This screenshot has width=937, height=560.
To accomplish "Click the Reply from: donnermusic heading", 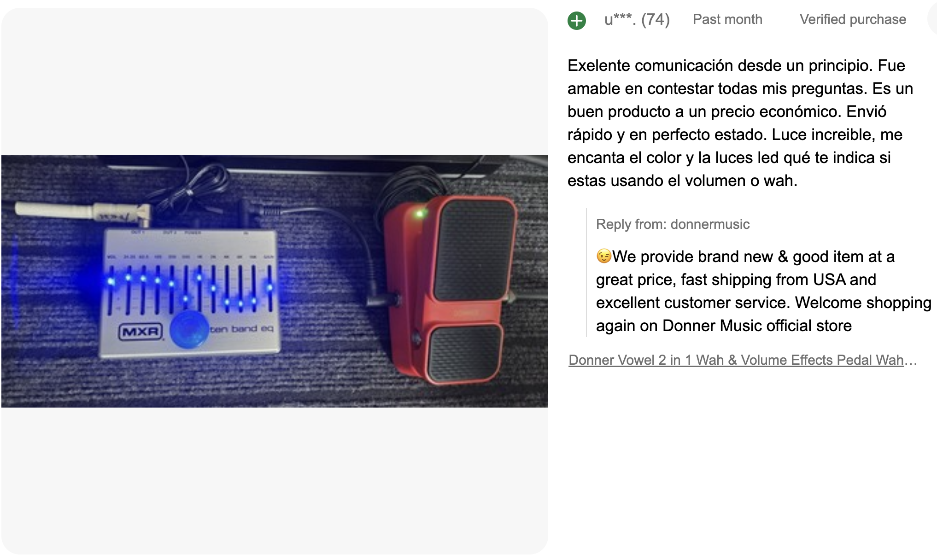I will coord(673,224).
